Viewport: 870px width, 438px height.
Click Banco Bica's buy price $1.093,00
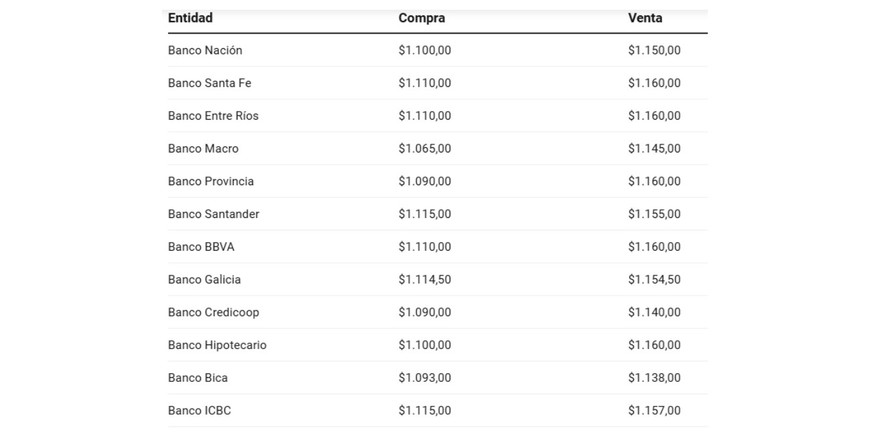pos(424,378)
